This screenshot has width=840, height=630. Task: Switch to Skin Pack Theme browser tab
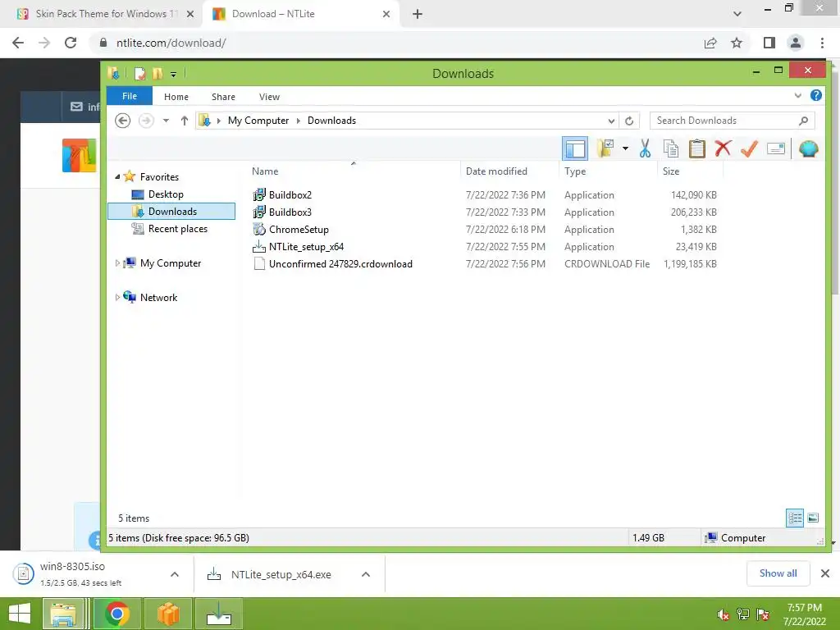[x=101, y=14]
